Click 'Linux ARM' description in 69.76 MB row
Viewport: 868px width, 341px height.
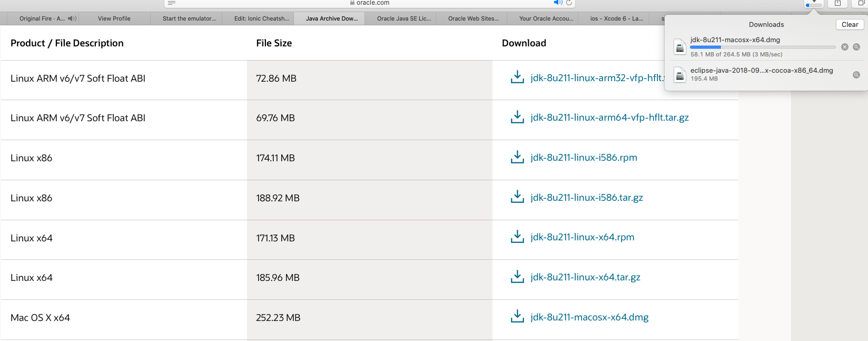pos(78,118)
